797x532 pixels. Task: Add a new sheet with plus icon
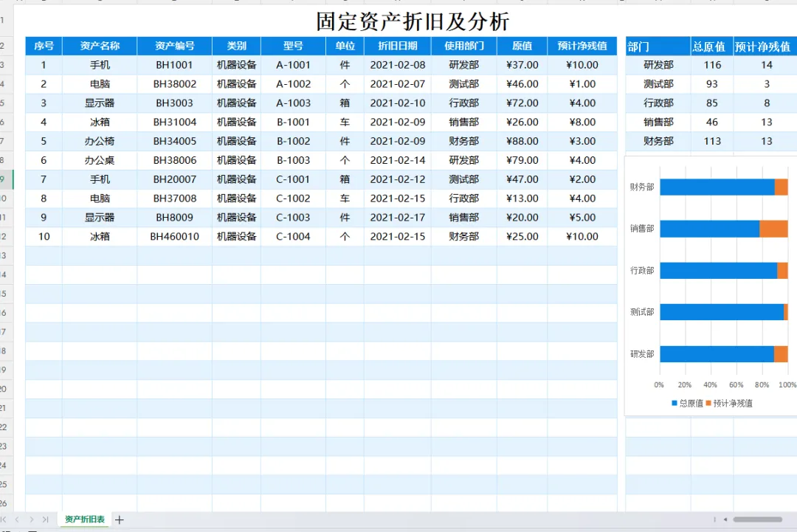pyautogui.click(x=120, y=519)
